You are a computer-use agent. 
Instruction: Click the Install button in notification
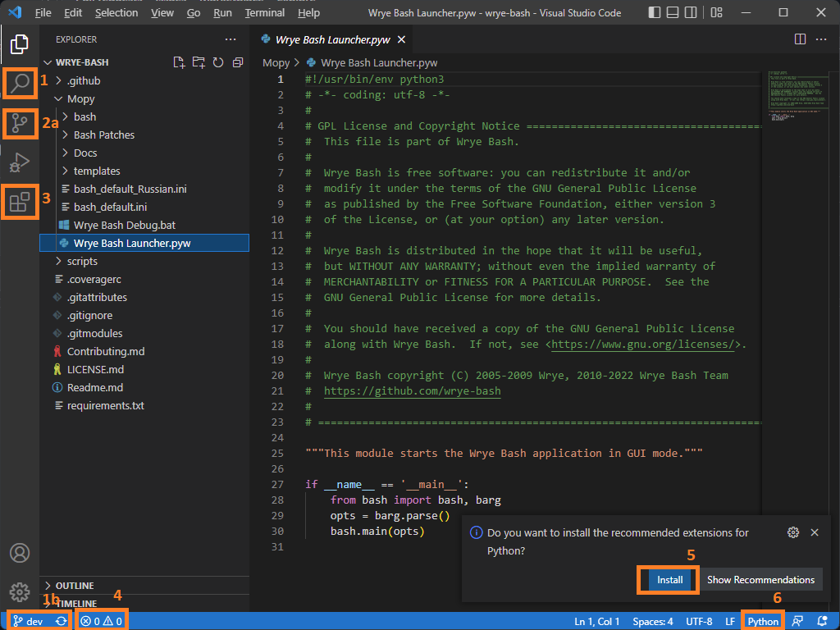[x=669, y=580]
